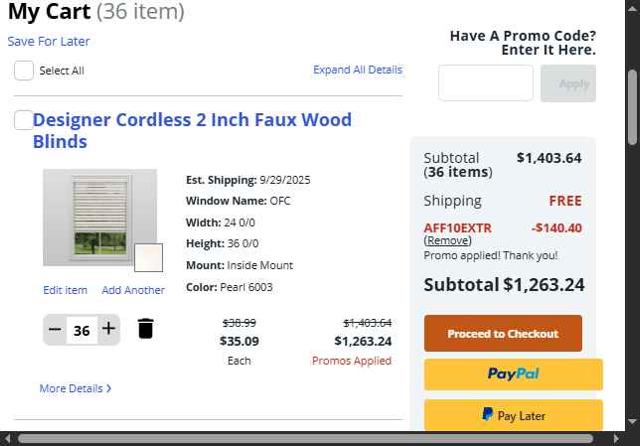640x446 pixels.
Task: Open the Edit Item link
Action: click(x=65, y=290)
